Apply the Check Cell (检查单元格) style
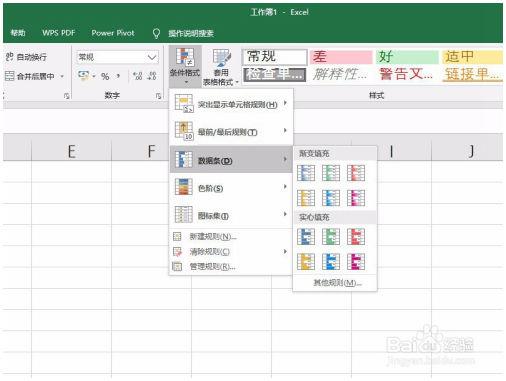 pos(275,74)
